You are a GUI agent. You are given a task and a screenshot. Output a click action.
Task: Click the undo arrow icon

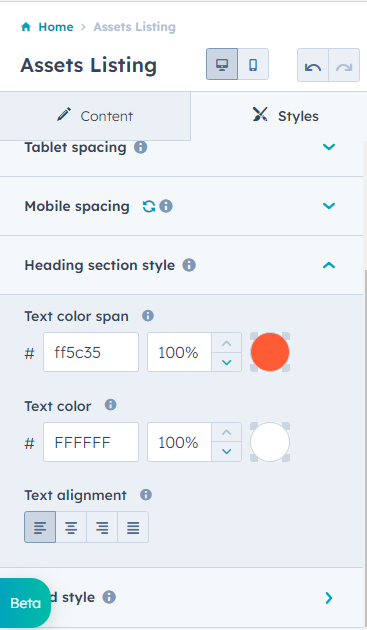click(313, 65)
